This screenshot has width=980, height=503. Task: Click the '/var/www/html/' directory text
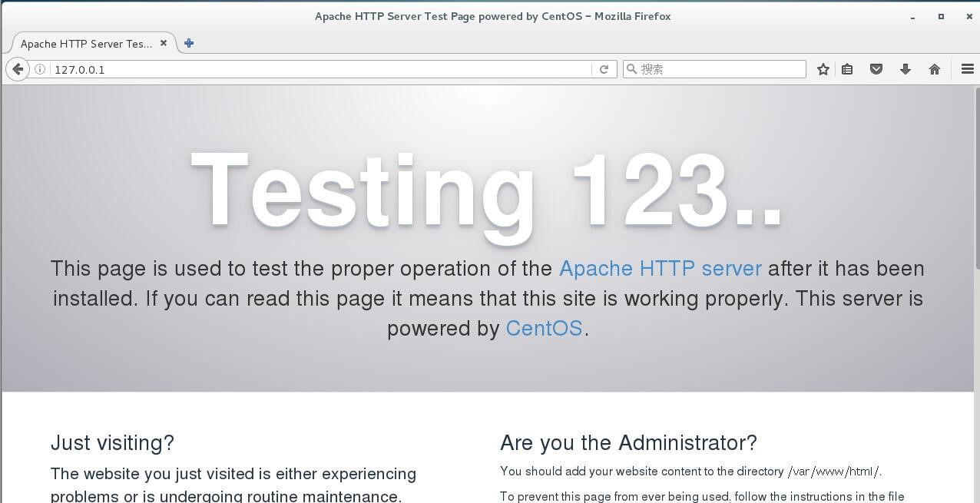tap(834, 472)
